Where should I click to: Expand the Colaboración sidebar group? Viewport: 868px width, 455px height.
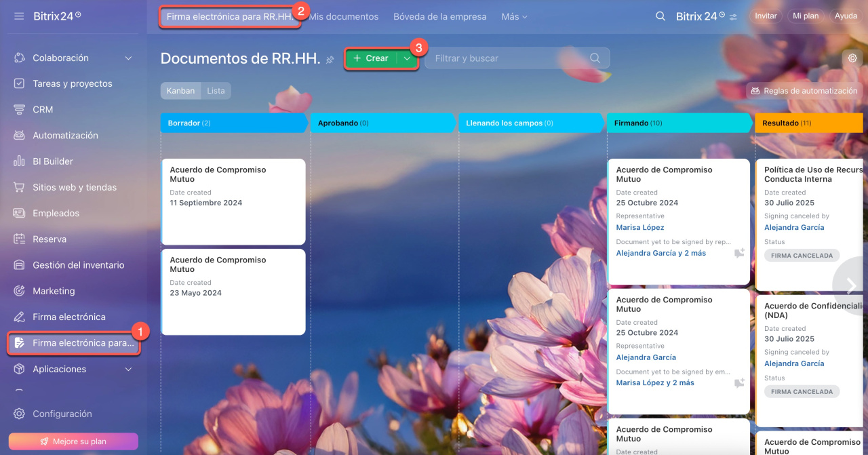128,58
